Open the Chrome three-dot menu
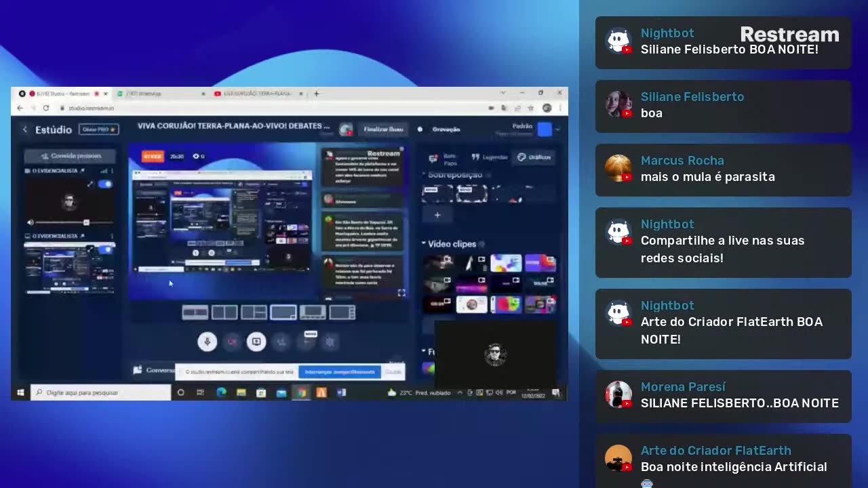This screenshot has width=868, height=488. click(x=560, y=108)
